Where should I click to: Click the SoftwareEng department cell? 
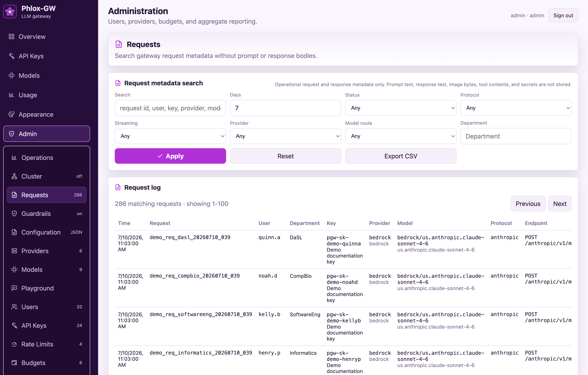[x=305, y=314]
